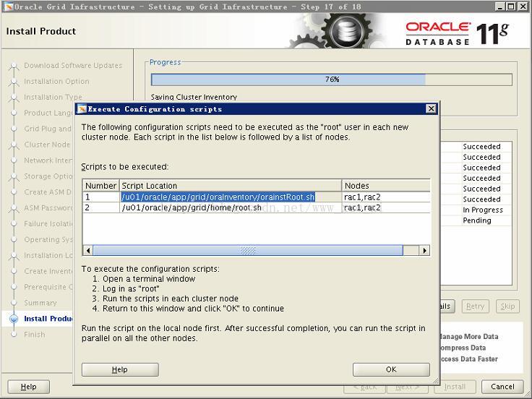Select Operating System step in sidebar

48,239
